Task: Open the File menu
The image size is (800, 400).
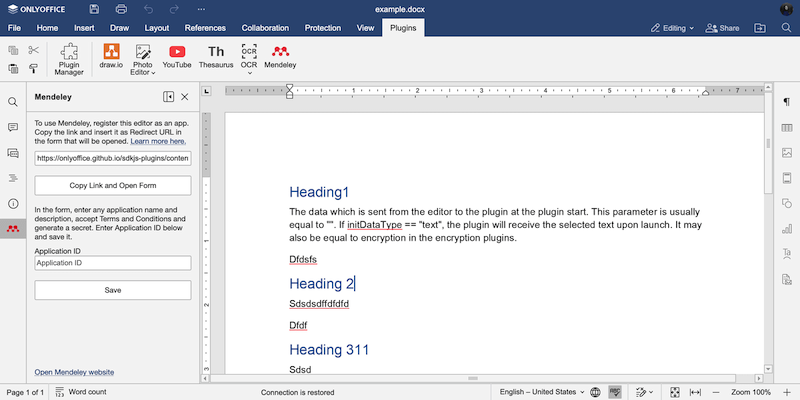Action: [x=15, y=28]
